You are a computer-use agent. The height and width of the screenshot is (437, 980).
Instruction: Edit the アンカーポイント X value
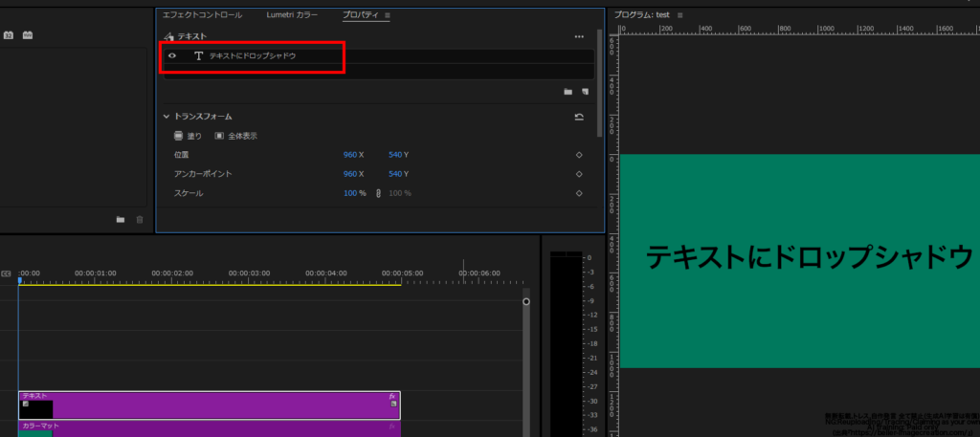coord(350,174)
